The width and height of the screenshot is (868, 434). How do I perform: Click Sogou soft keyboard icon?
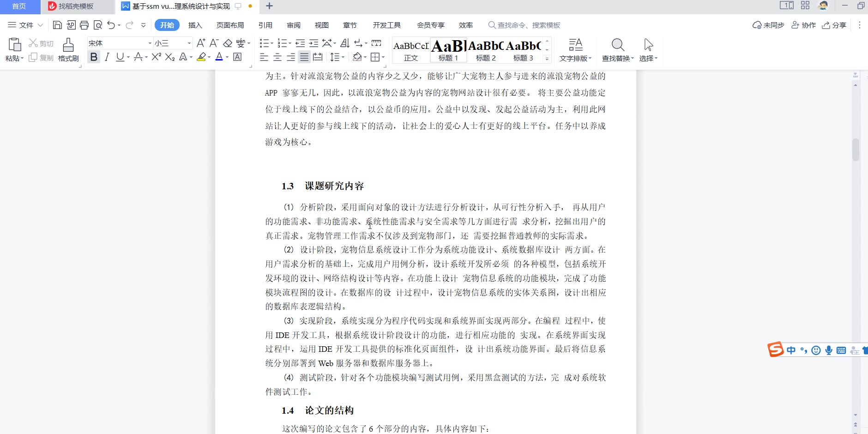coord(841,350)
